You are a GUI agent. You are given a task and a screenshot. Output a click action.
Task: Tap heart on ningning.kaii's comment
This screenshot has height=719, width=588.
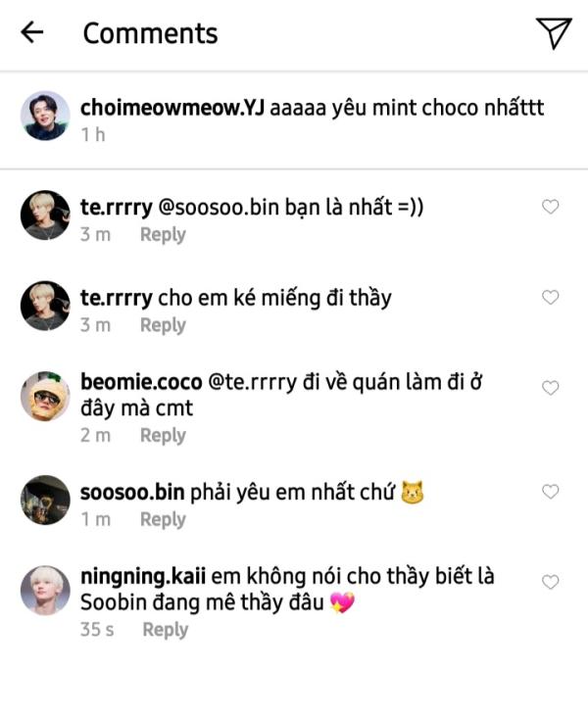(x=550, y=582)
